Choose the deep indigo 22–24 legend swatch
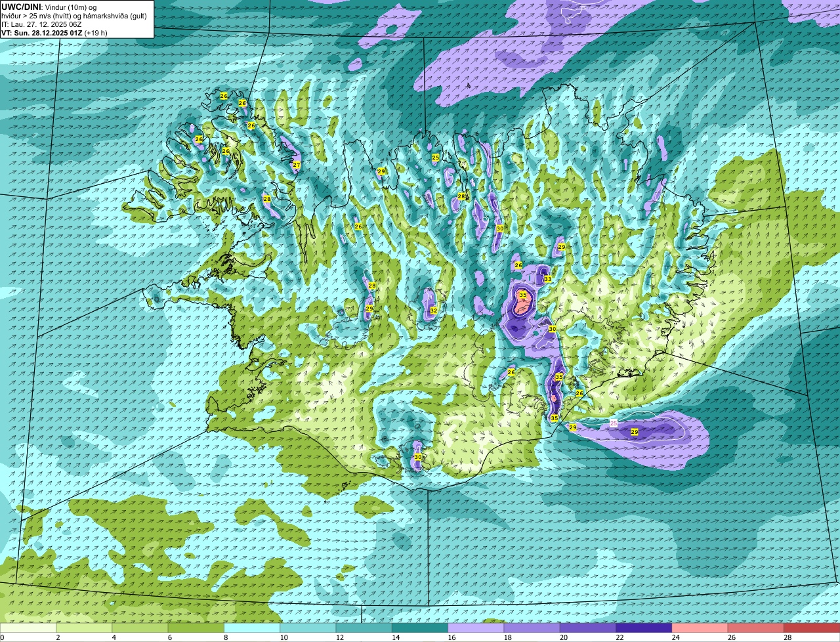 pyautogui.click(x=644, y=628)
